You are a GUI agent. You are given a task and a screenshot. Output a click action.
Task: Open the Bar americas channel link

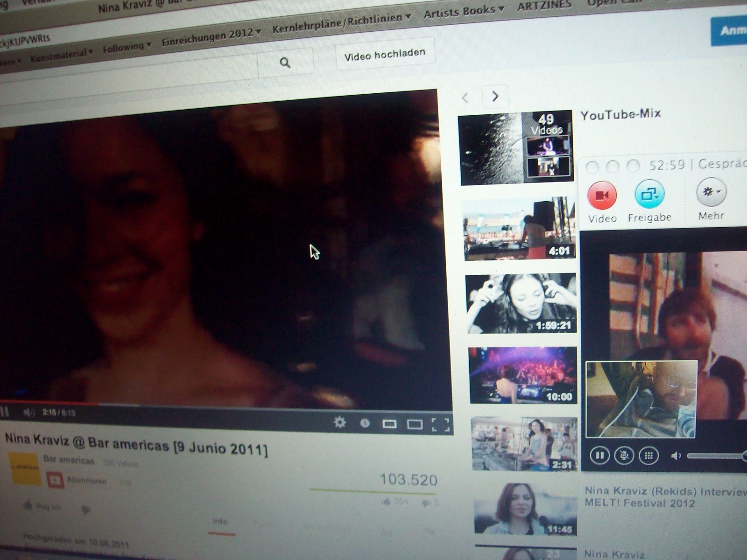tap(69, 460)
